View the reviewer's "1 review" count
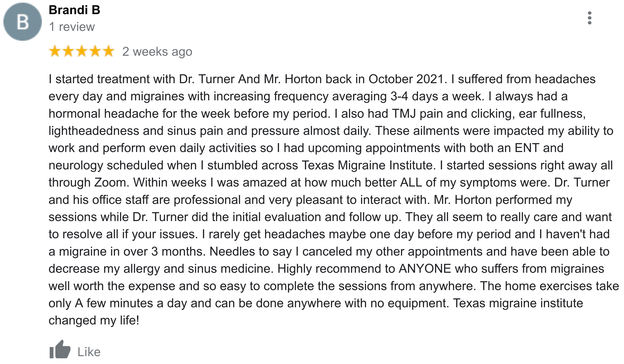624x364 pixels. point(72,27)
